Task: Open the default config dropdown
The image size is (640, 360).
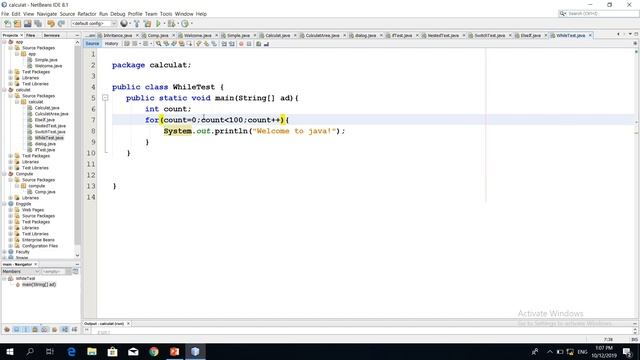Action: 94,24
